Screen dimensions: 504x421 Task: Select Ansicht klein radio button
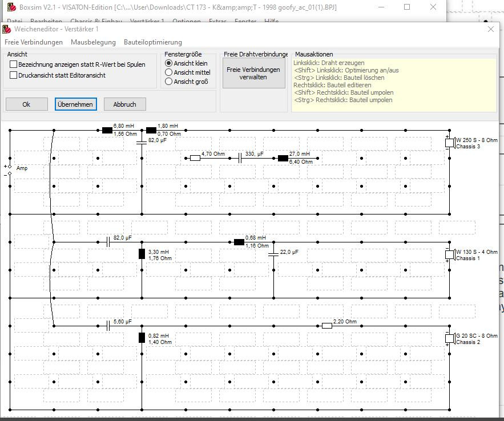(x=168, y=63)
